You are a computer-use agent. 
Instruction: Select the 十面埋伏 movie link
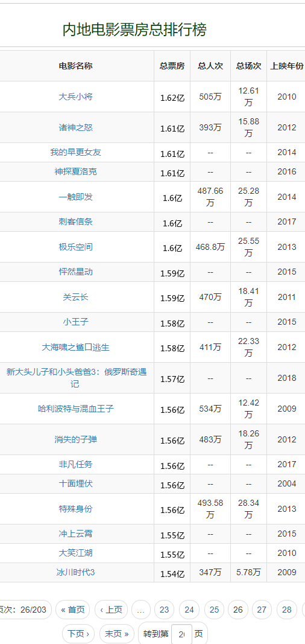tap(76, 484)
